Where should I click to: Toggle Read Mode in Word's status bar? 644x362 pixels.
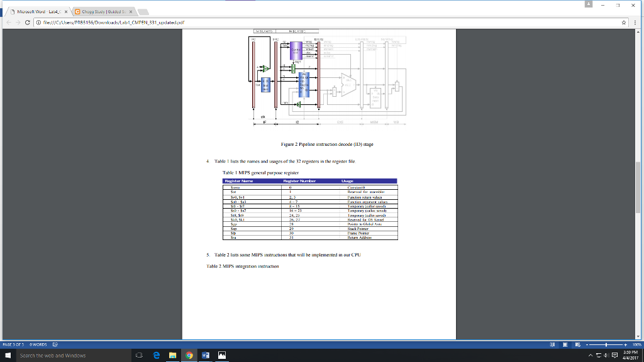point(552,345)
